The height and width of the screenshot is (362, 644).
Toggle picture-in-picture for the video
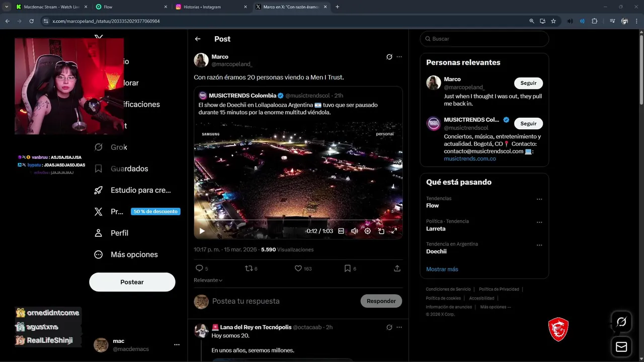click(381, 231)
